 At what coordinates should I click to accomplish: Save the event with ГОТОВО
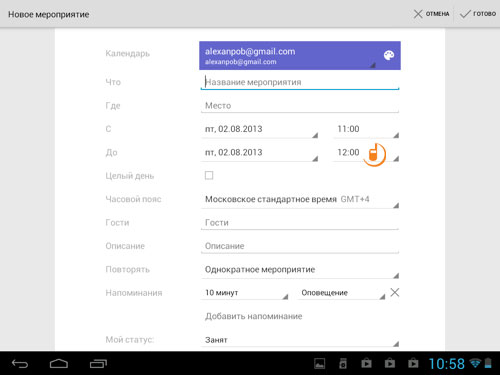pyautogui.click(x=478, y=14)
